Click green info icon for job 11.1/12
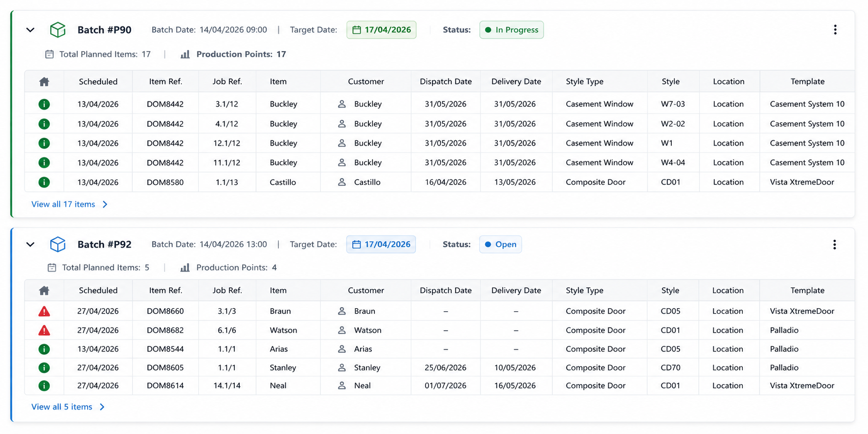 pyautogui.click(x=44, y=162)
